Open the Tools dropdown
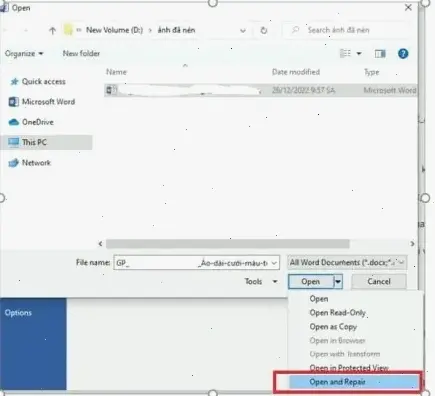The width and height of the screenshot is (435, 396). 261,282
